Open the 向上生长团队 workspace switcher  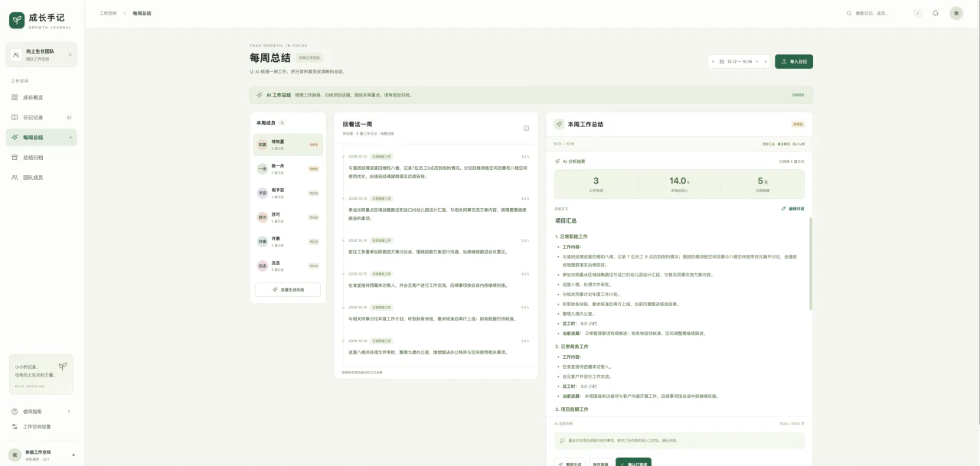coord(42,54)
